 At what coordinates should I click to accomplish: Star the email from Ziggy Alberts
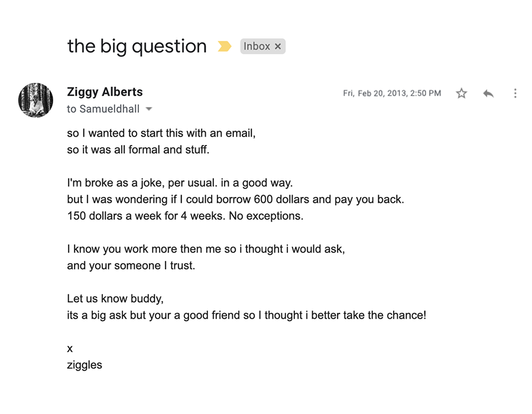[462, 93]
